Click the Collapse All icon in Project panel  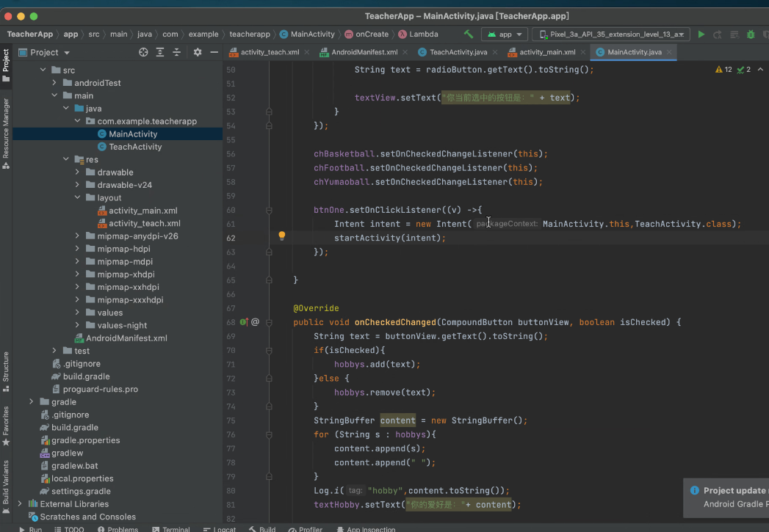tap(176, 52)
